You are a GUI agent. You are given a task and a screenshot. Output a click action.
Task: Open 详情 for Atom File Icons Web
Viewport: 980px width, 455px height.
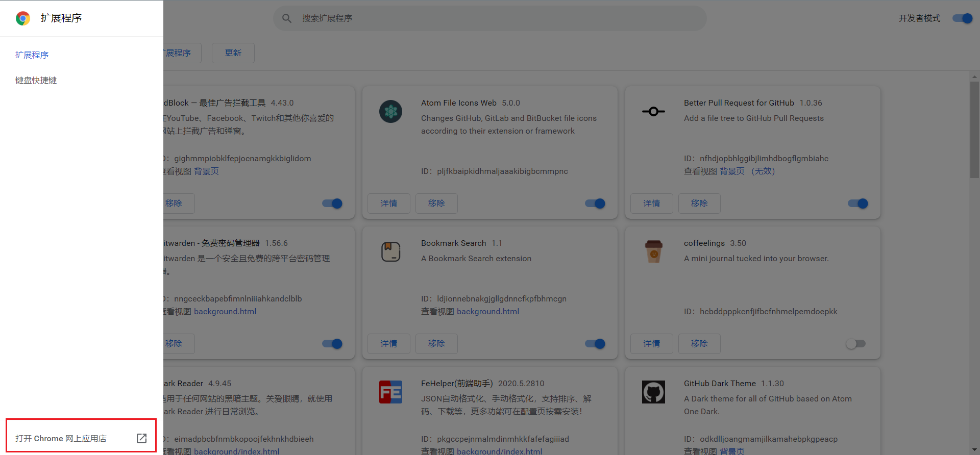(x=389, y=204)
